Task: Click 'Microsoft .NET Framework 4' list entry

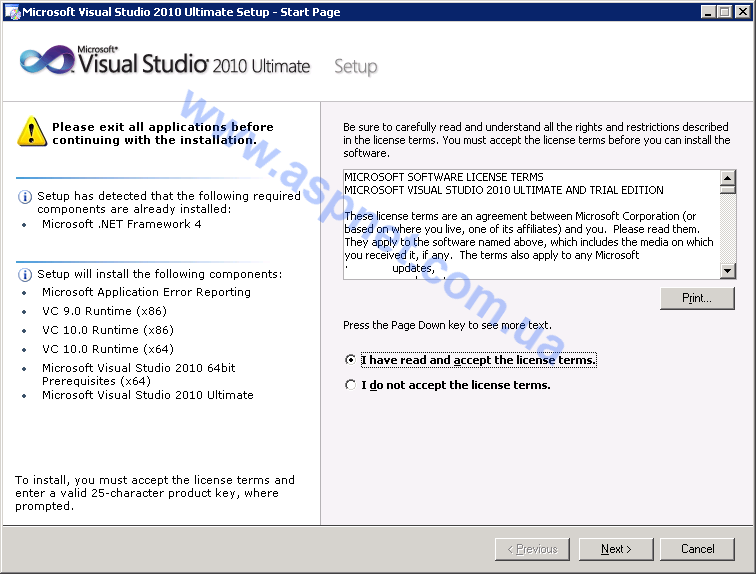Action: point(122,224)
